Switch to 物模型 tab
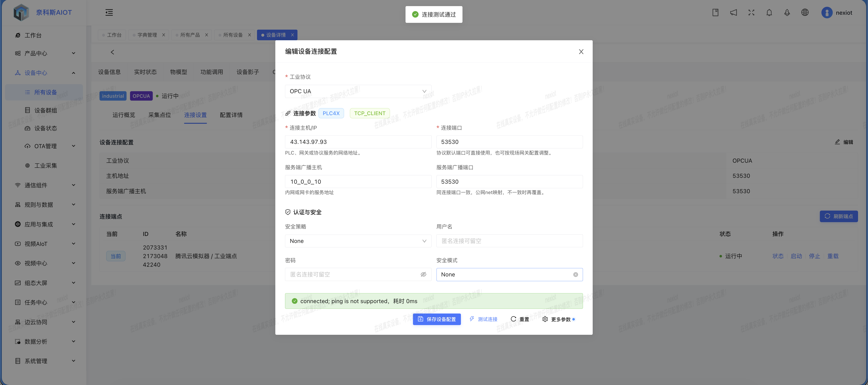The width and height of the screenshot is (868, 385). click(x=179, y=72)
